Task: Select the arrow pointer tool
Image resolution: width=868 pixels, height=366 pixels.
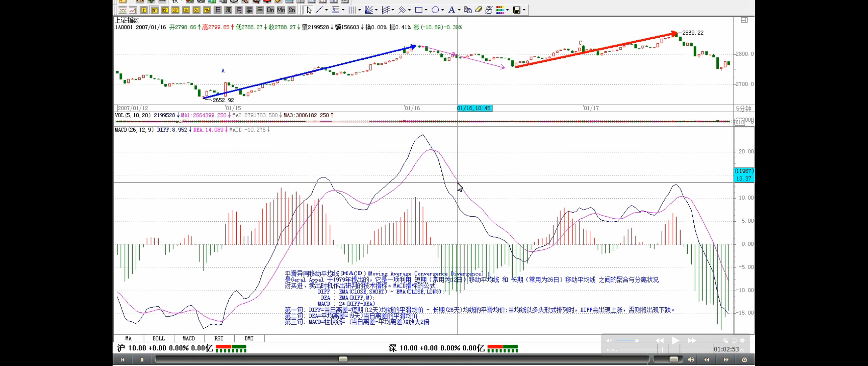Action: (309, 10)
